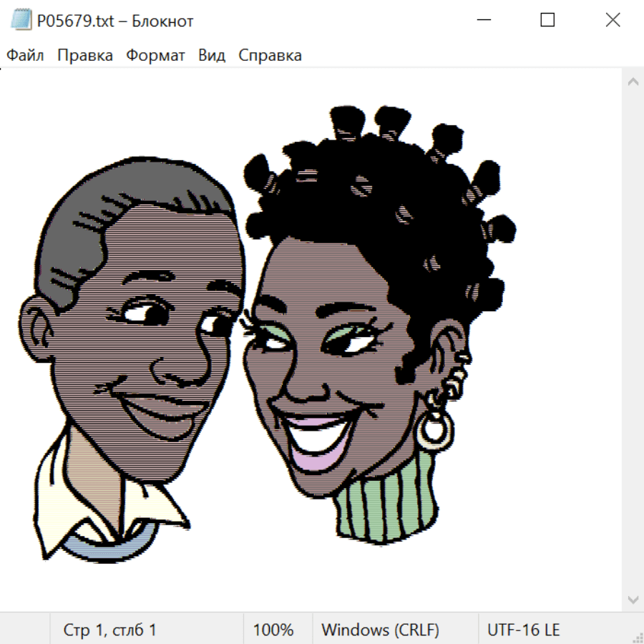Viewport: 644px width, 644px height.
Task: Open the Файл menu
Action: tap(25, 56)
